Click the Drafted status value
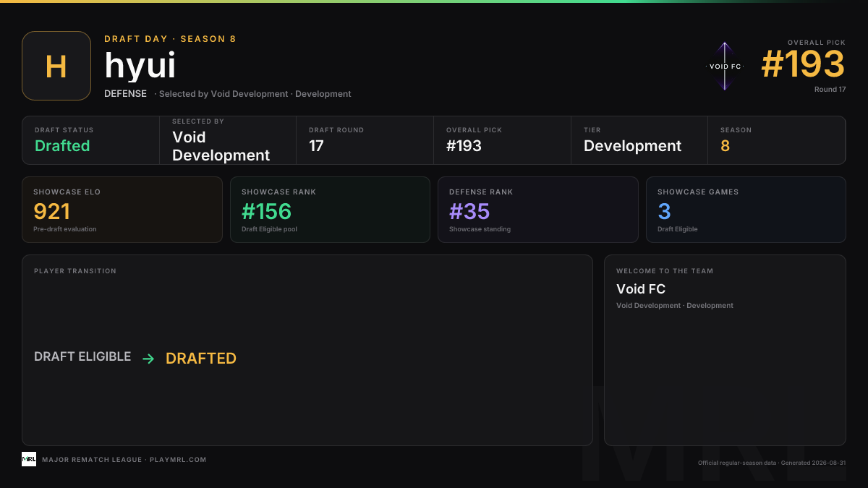The height and width of the screenshot is (488, 868). (x=62, y=145)
